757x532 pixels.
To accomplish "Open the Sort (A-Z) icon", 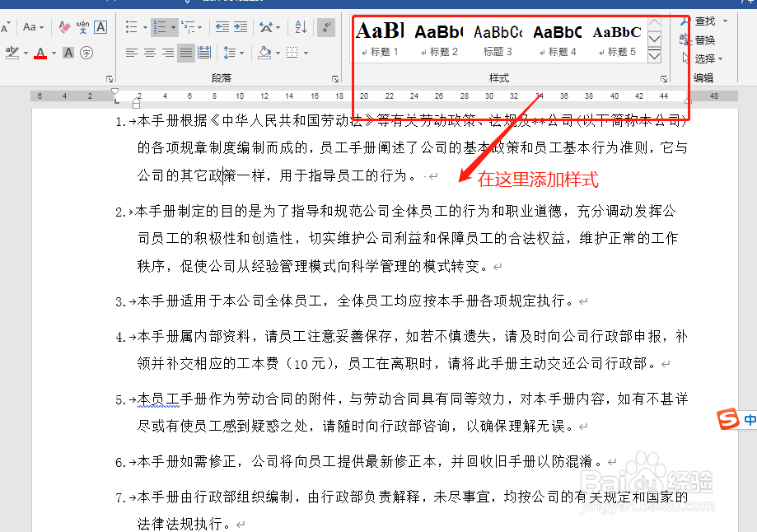I will (x=298, y=26).
